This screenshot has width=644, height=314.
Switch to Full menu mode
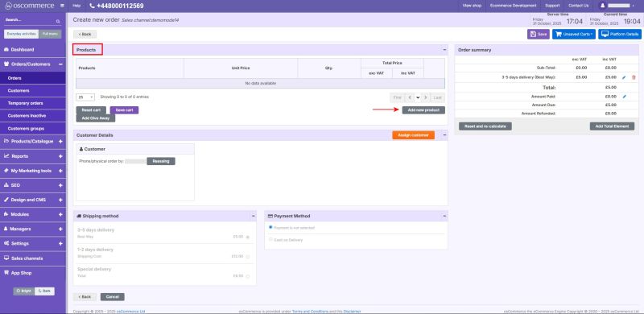coord(50,34)
